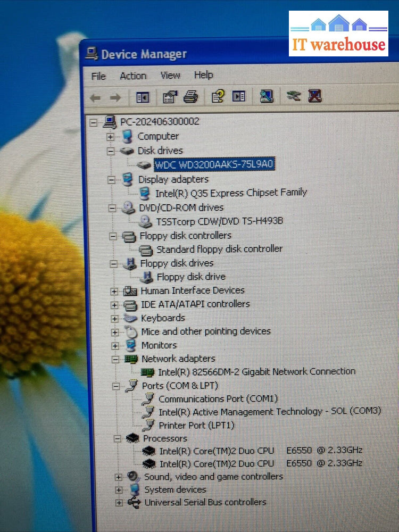Image resolution: width=399 pixels, height=532 pixels.
Task: Collapse the Processors category
Action: pos(118,439)
